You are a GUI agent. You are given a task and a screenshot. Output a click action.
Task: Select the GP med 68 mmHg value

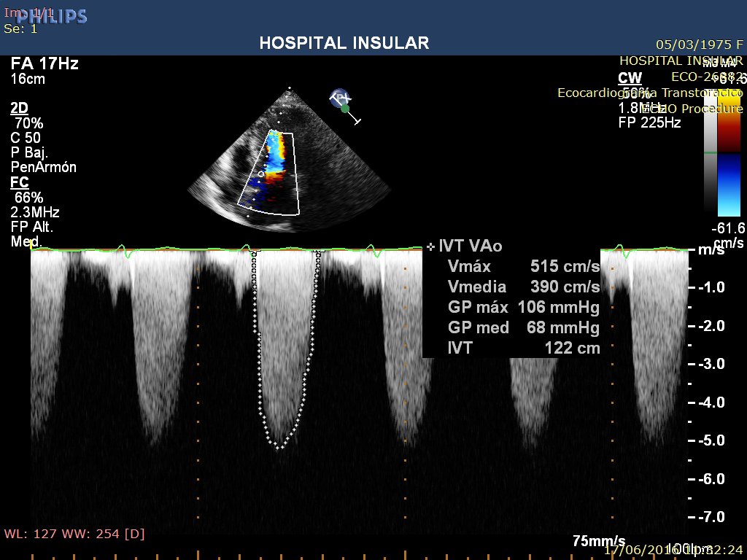tap(563, 327)
